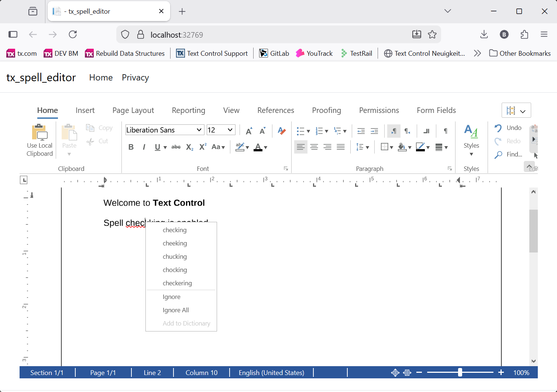The width and height of the screenshot is (557, 392).
Task: Switch to the Proofing ribbon tab
Action: tap(326, 110)
